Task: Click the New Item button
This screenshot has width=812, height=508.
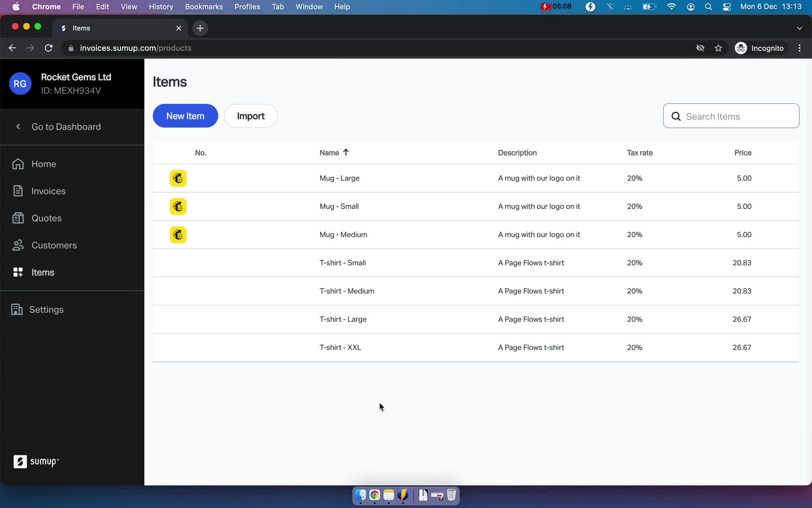Action: pos(185,116)
